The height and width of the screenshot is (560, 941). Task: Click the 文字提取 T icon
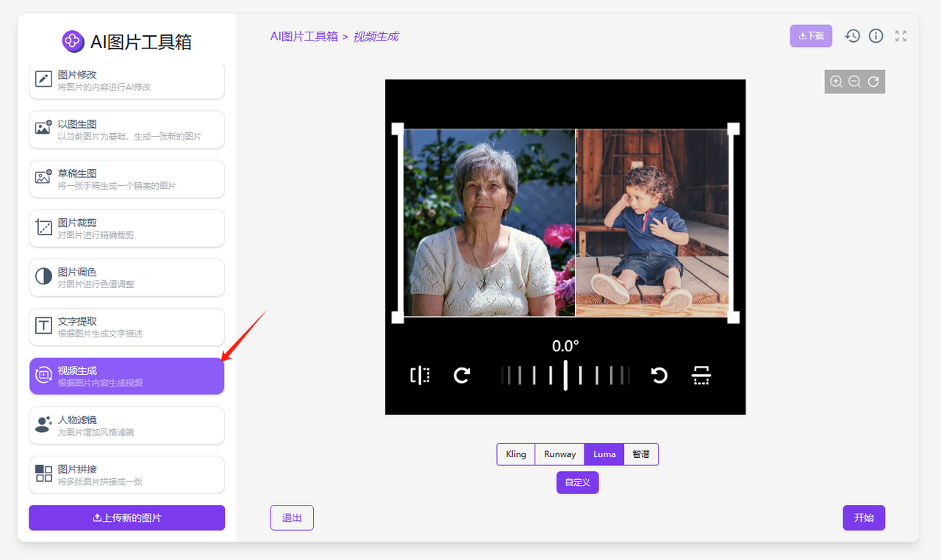pyautogui.click(x=44, y=325)
